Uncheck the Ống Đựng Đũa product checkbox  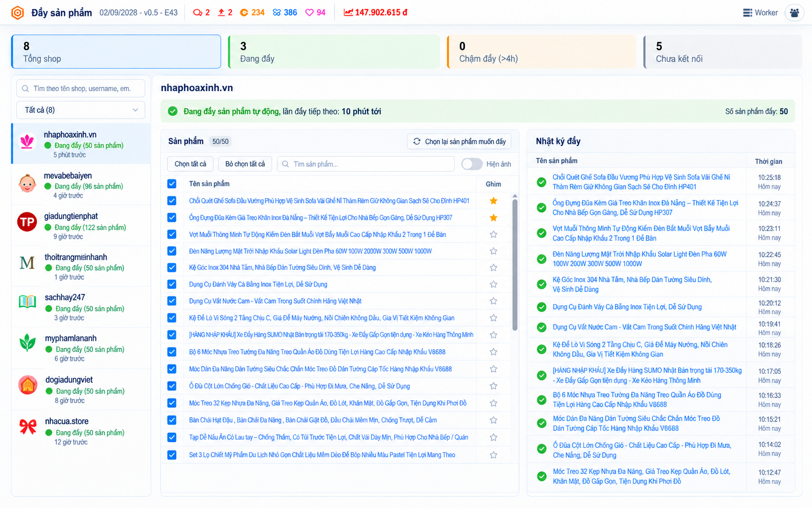click(x=172, y=218)
